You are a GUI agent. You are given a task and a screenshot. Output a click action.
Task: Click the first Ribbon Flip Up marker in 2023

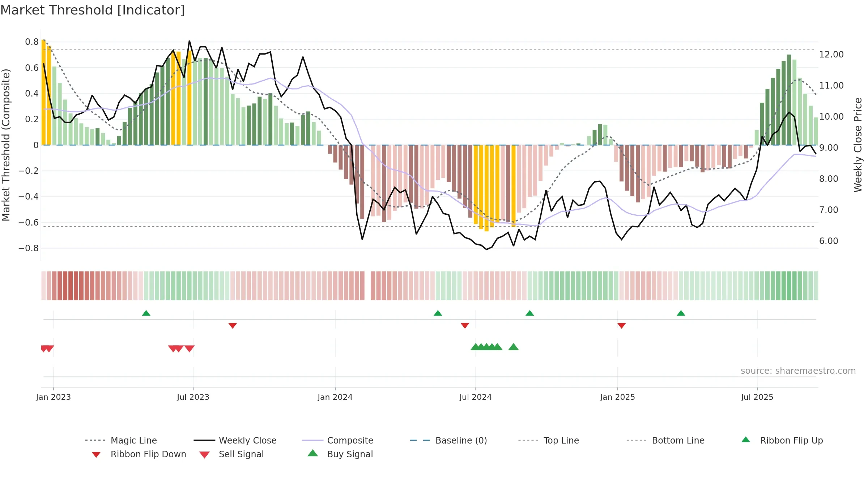[x=146, y=313]
